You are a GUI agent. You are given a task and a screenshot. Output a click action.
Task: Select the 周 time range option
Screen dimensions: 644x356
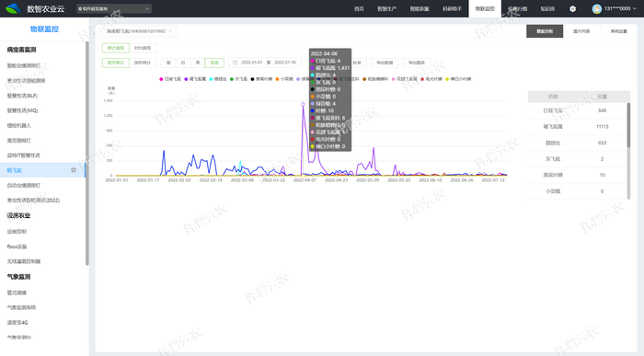[168, 63]
